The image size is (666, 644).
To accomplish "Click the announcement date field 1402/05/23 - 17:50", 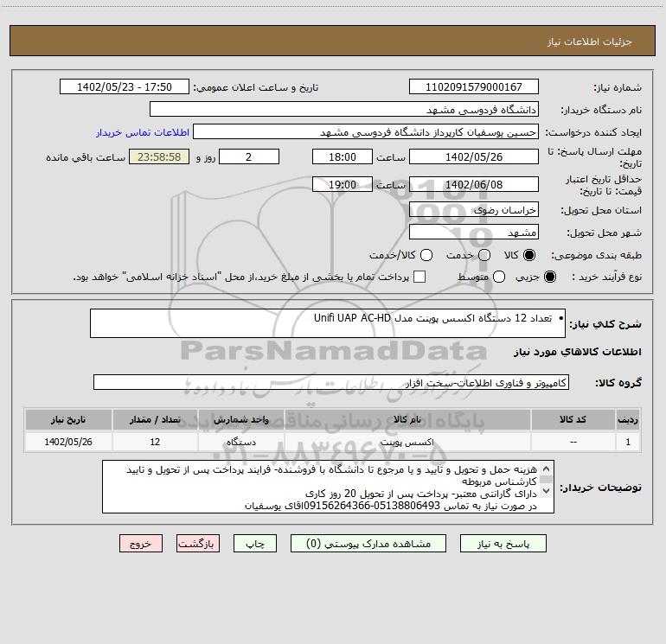I will (125, 87).
